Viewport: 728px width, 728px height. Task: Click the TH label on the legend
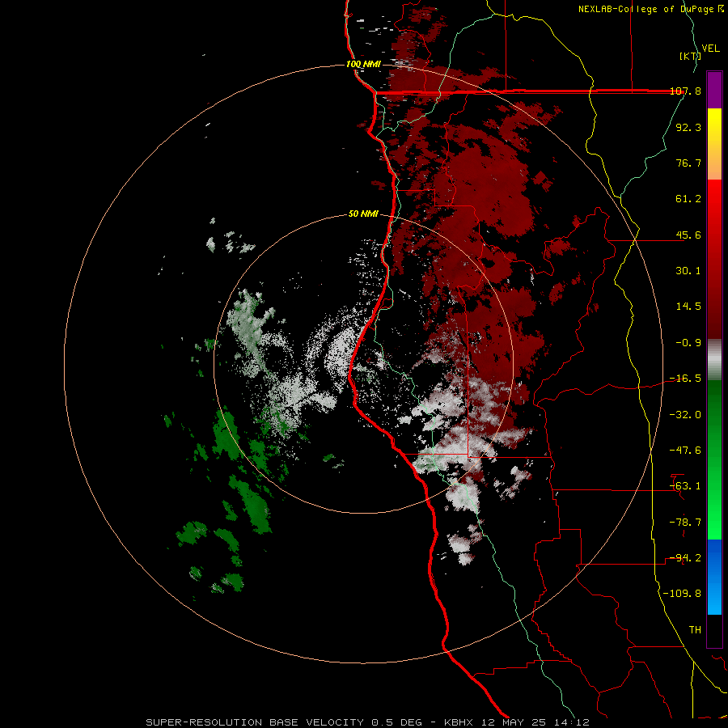[x=695, y=629]
